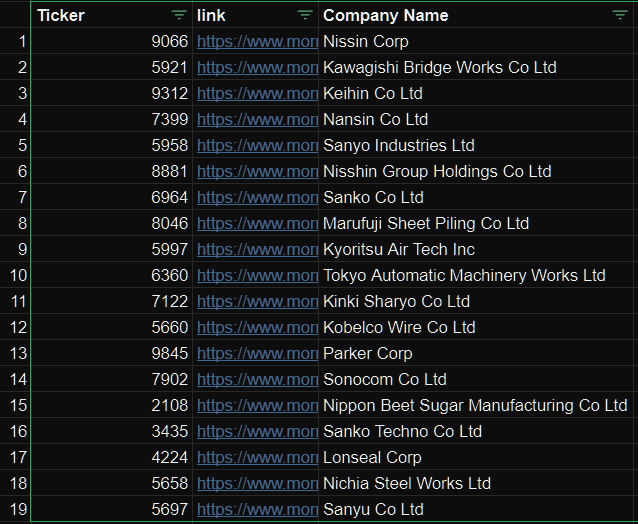The image size is (638, 524).
Task: Select the Tokyo Automatic Machinery Works cell
Action: [x=464, y=276]
